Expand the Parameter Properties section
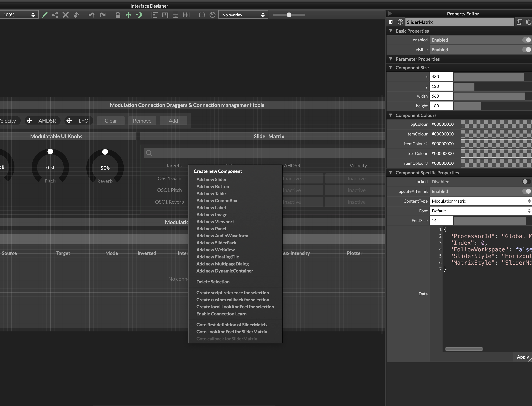 (391, 59)
